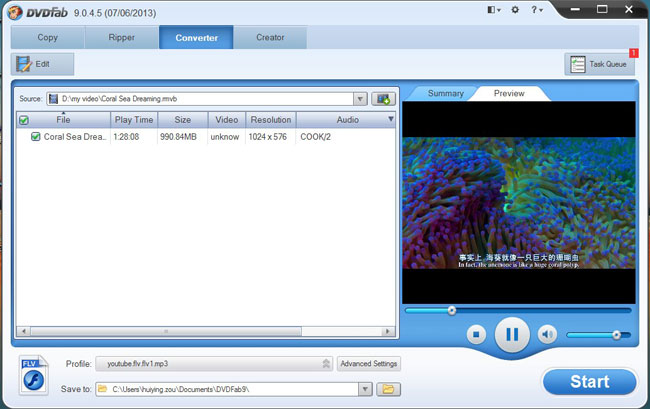Click the red Task Queue notification badge
The image size is (650, 409).
click(633, 53)
